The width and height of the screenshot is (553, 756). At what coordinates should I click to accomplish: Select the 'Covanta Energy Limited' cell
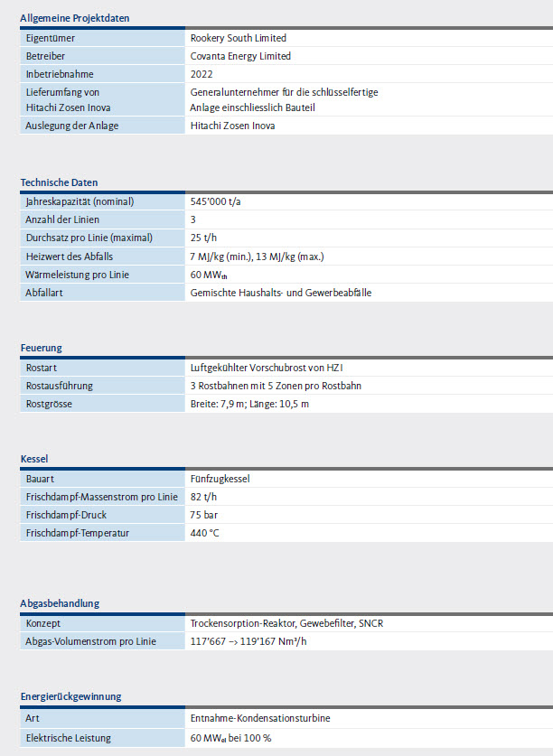pos(240,56)
